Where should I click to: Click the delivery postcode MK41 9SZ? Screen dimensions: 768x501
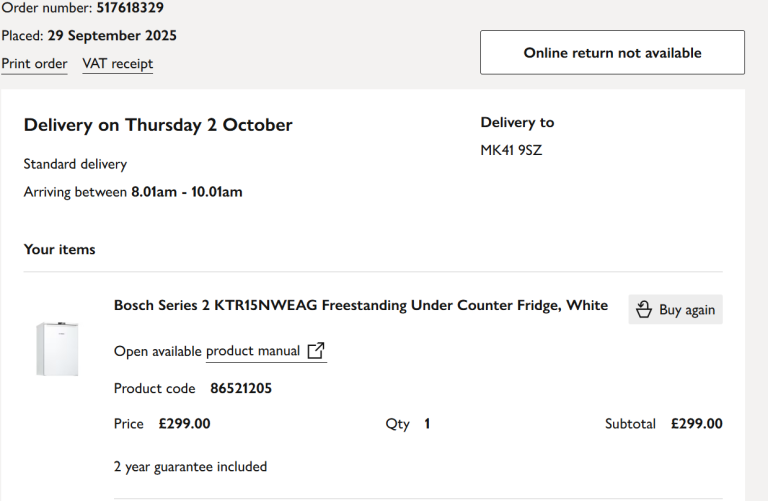pos(511,151)
